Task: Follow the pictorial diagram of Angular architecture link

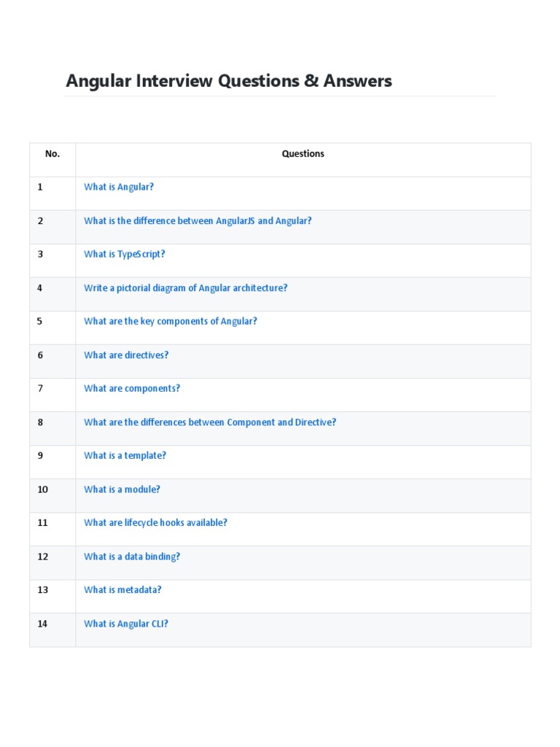Action: [x=186, y=287]
